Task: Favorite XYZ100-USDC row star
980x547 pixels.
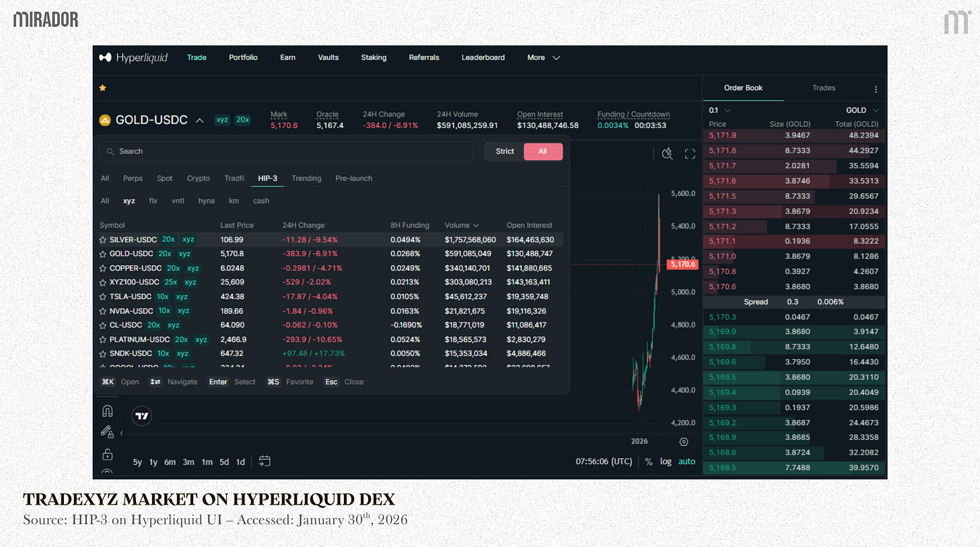Action: click(103, 283)
